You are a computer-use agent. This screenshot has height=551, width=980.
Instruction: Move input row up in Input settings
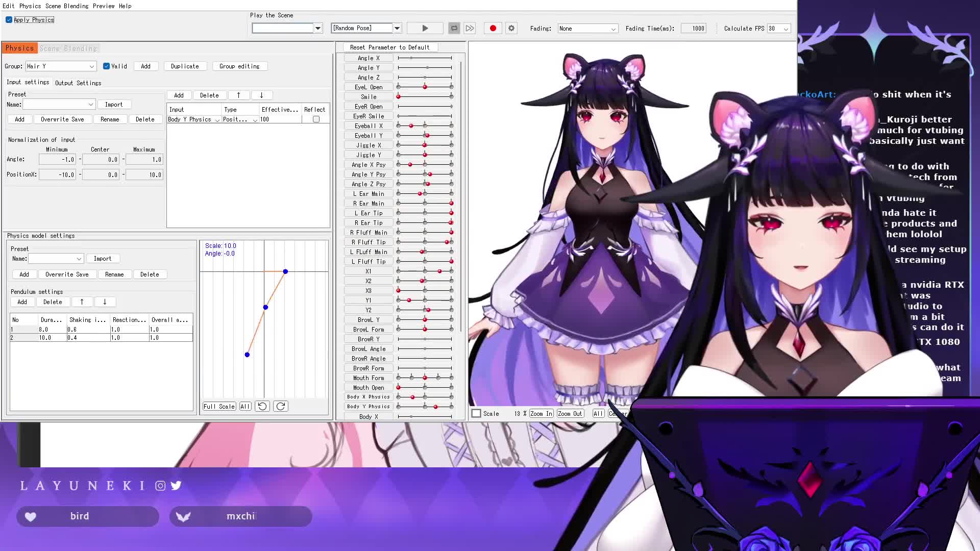click(x=238, y=95)
